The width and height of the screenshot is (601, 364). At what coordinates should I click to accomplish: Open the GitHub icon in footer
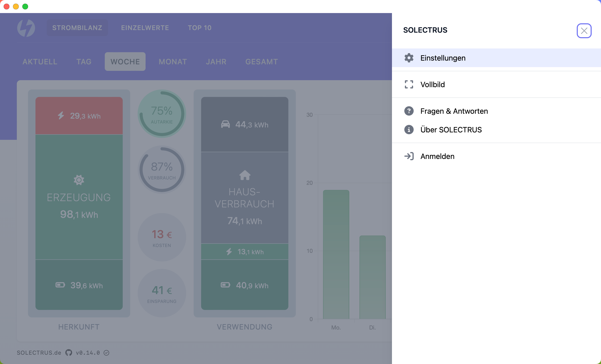coord(69,353)
